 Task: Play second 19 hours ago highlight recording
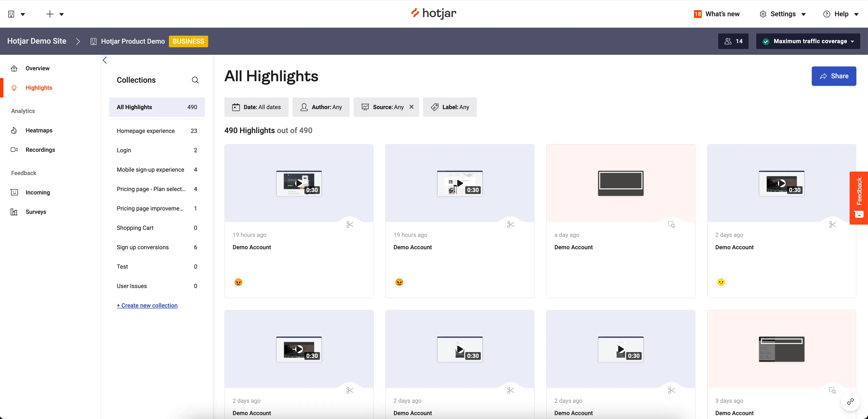tap(460, 183)
